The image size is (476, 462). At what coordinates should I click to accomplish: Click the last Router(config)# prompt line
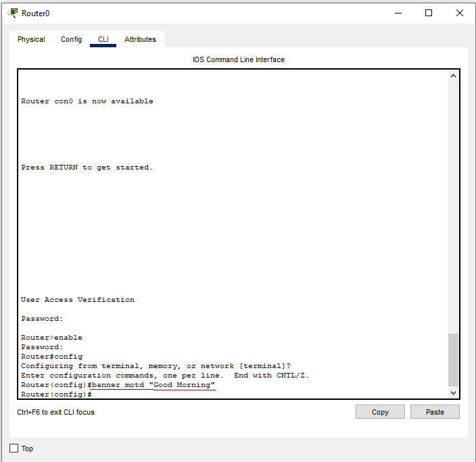pyautogui.click(x=56, y=394)
